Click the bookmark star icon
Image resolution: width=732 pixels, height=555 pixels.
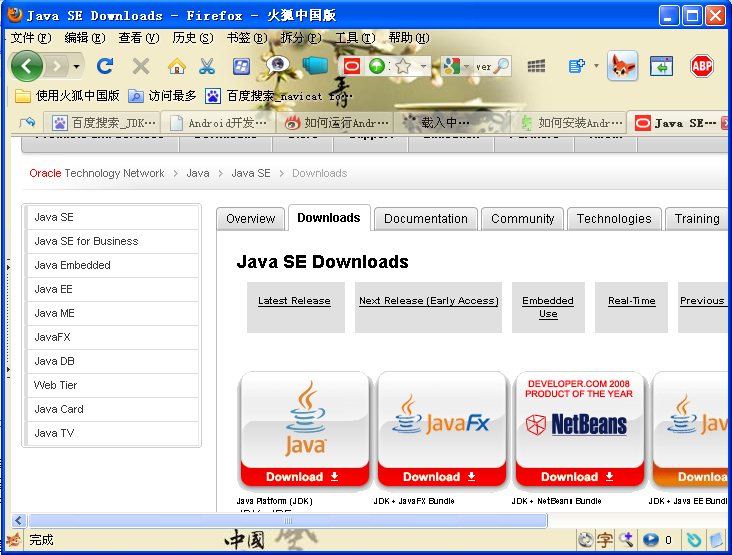(x=403, y=66)
